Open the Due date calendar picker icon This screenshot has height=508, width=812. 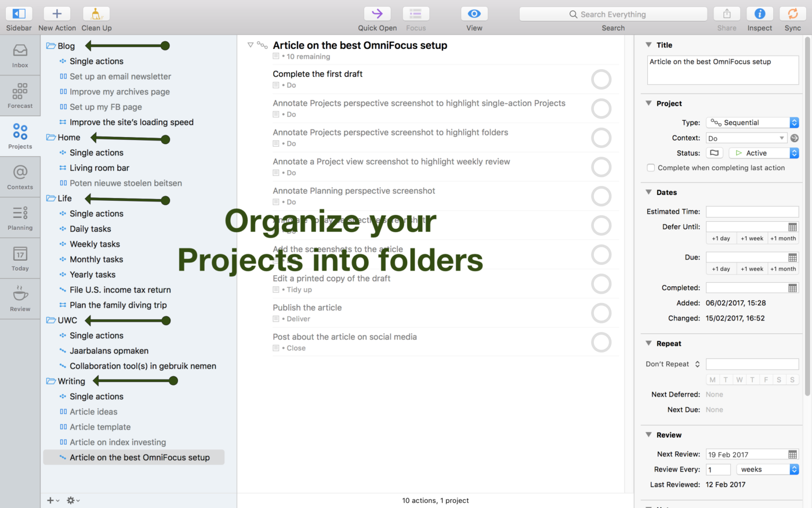pos(793,257)
